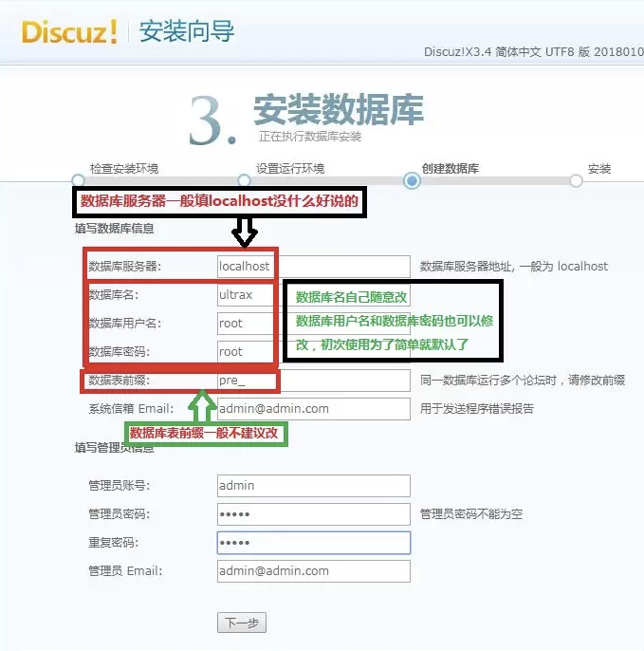Click the 管理员账号 label
Viewport: 644px width, 651px height.
pyautogui.click(x=120, y=486)
